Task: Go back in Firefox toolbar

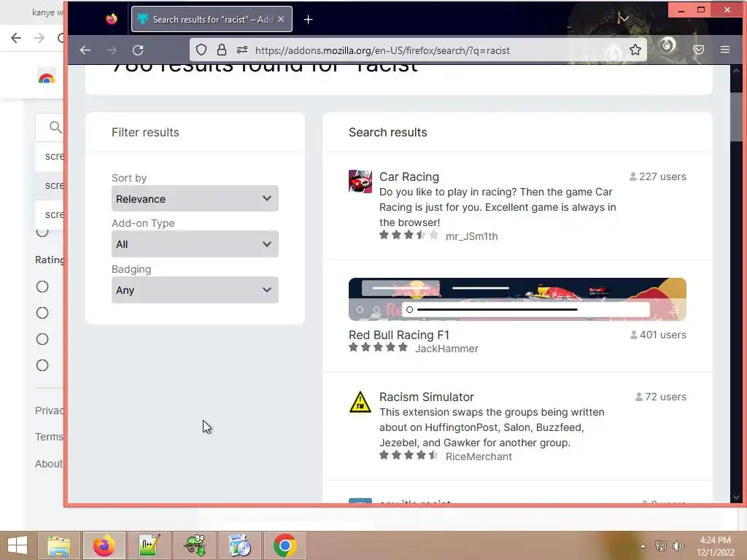Action: click(x=85, y=50)
